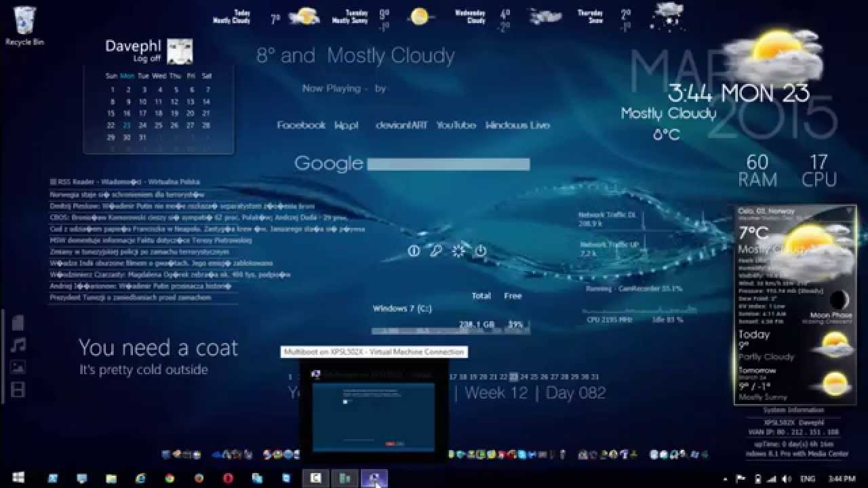This screenshot has height=488, width=868.
Task: Open the Windows Live shortcut link
Action: [517, 125]
